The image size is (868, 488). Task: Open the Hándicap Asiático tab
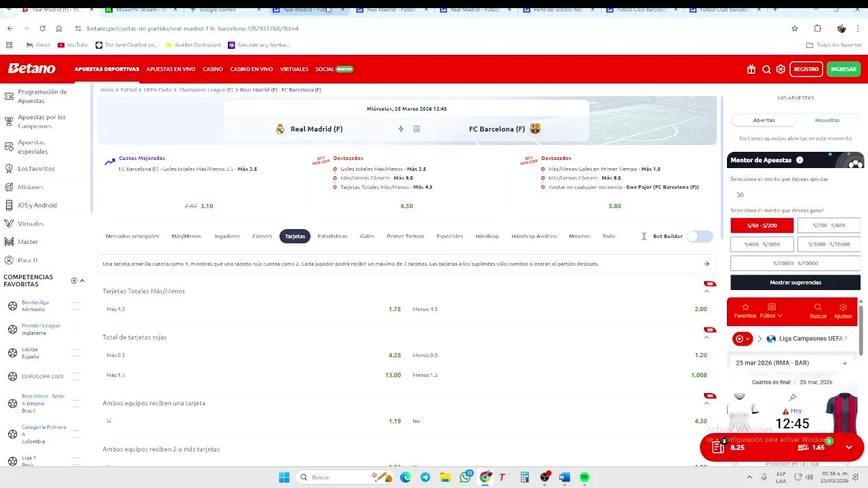click(x=534, y=236)
